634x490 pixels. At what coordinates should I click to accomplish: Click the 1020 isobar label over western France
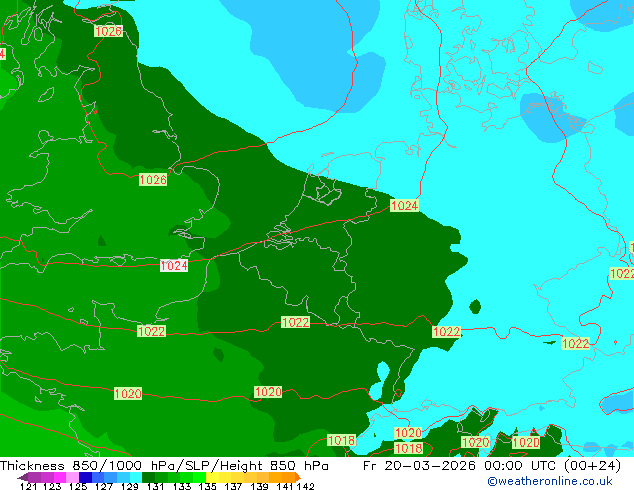coord(128,393)
